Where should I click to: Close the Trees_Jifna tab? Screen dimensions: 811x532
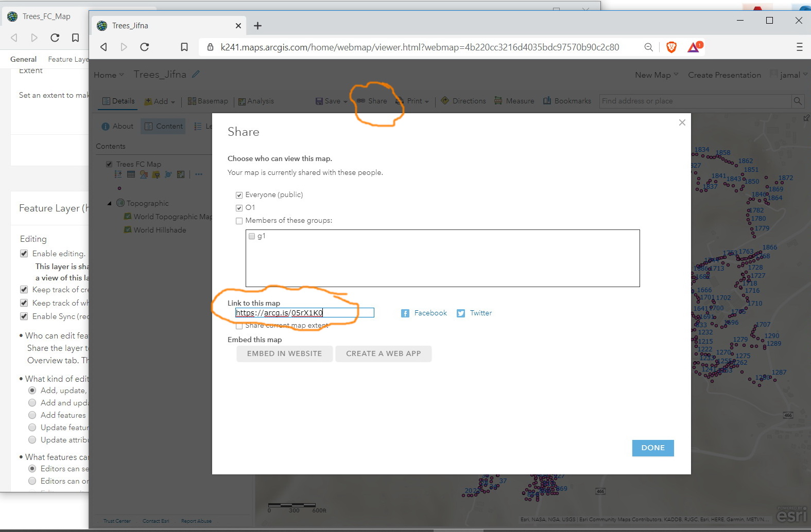click(x=238, y=26)
